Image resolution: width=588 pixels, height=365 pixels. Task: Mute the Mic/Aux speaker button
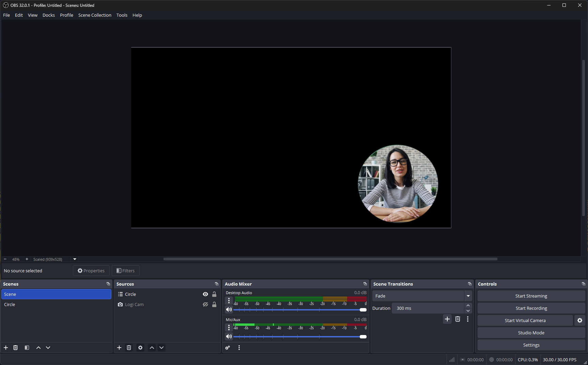click(x=229, y=336)
